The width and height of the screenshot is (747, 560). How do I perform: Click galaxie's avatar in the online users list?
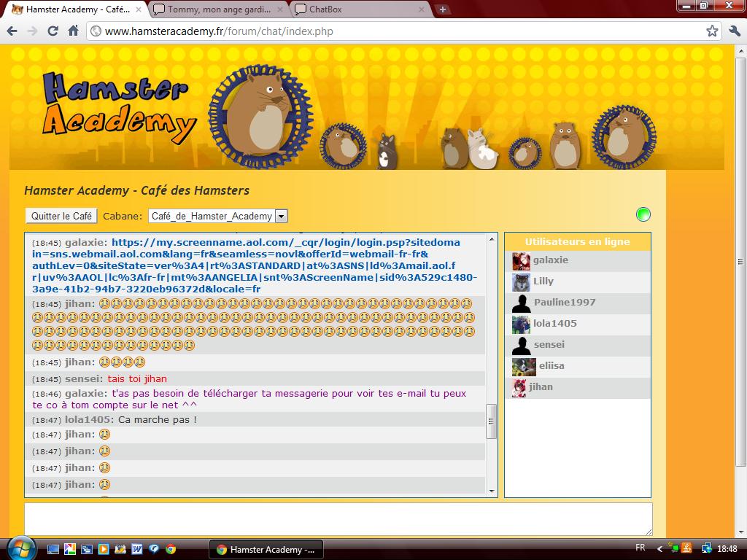tap(521, 261)
